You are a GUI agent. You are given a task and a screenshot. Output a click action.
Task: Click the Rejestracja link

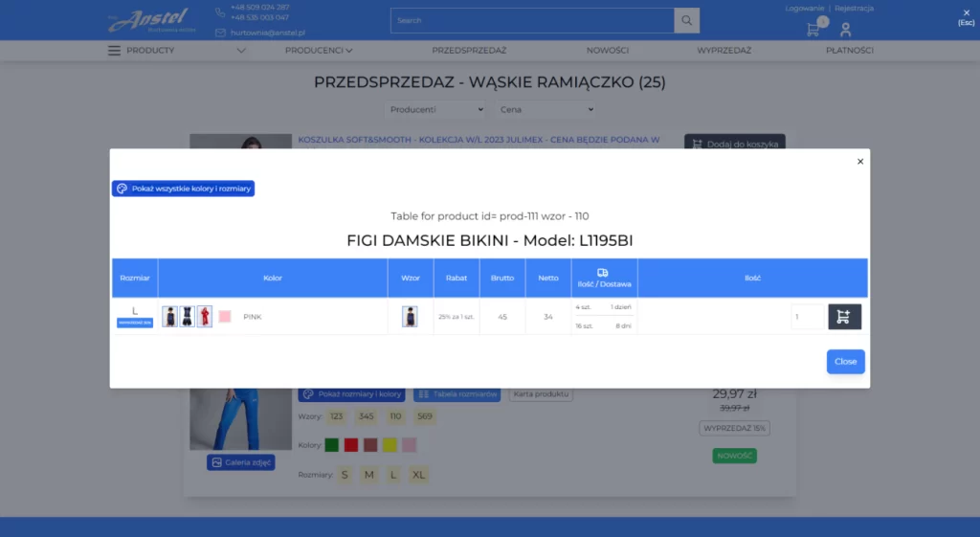coord(854,8)
